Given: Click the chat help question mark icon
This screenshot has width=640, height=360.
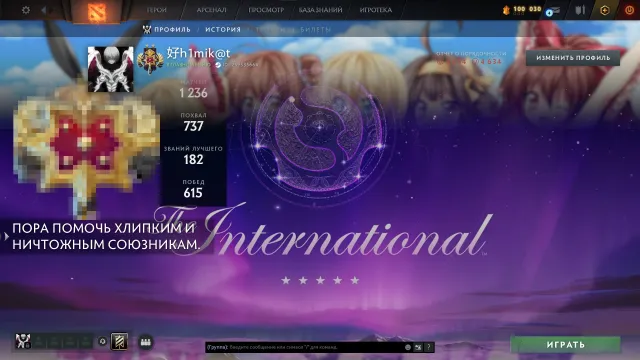Looking at the screenshot, I should (x=429, y=347).
